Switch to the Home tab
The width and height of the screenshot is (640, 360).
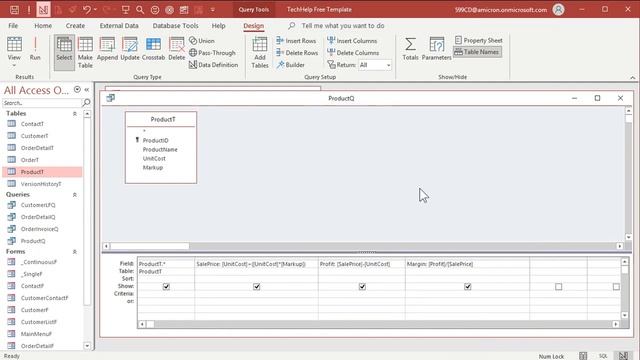click(x=43, y=25)
